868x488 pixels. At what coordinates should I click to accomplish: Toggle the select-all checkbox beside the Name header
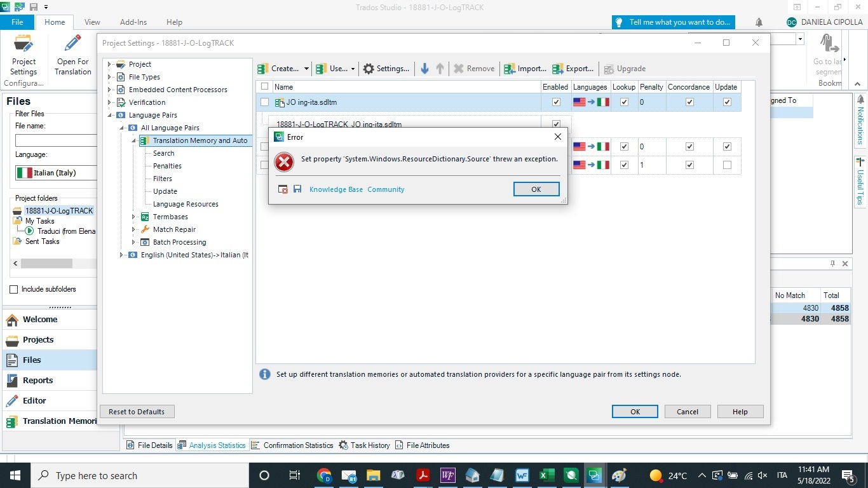265,86
